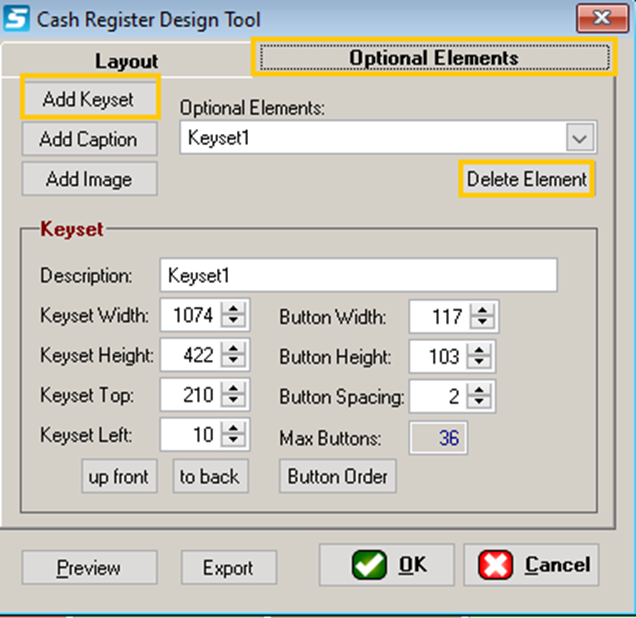Adjust the Button Spacing spinner arrows

pos(482,396)
